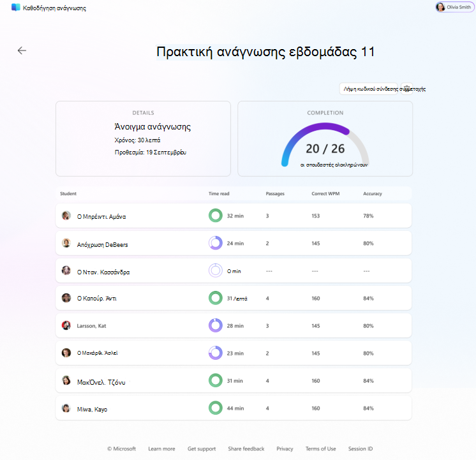This screenshot has height=460, width=476.
Task: Sort by the Student column header
Action: tap(68, 193)
